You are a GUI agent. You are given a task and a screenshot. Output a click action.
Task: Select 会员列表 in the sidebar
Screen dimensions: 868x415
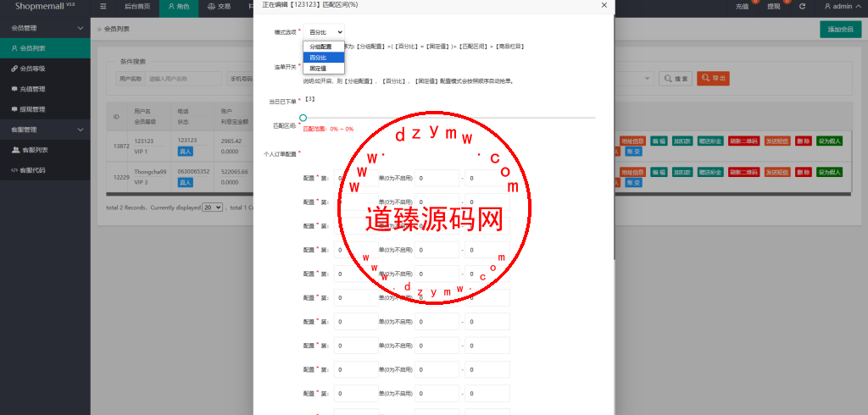click(45, 48)
